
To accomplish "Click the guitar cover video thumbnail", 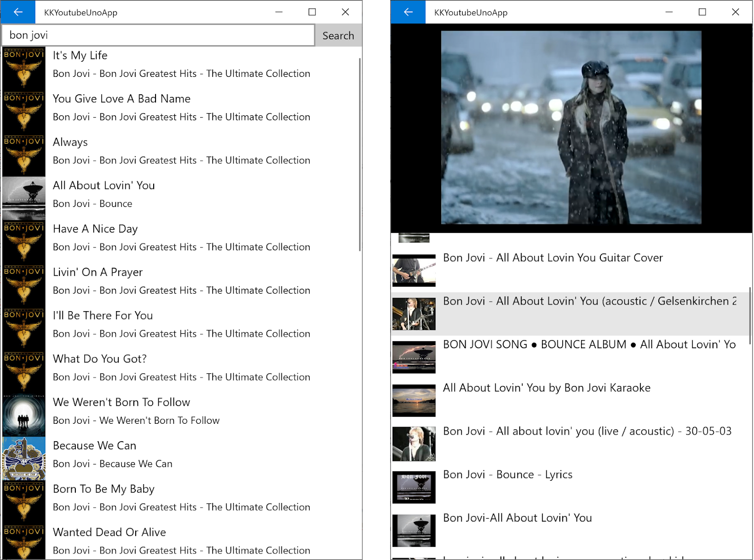I will point(414,271).
